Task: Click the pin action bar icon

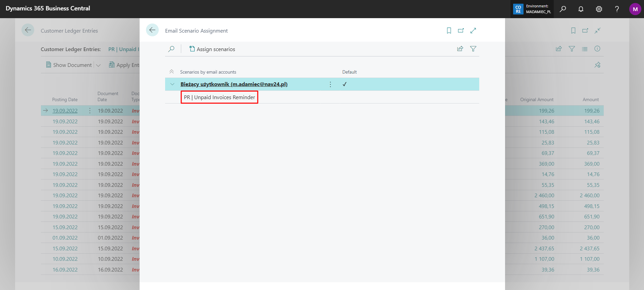Action: pos(597,65)
